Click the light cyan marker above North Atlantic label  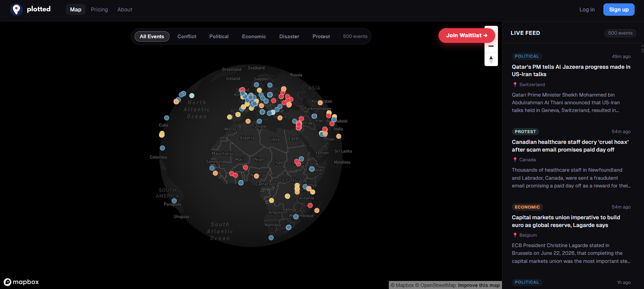[x=192, y=96]
